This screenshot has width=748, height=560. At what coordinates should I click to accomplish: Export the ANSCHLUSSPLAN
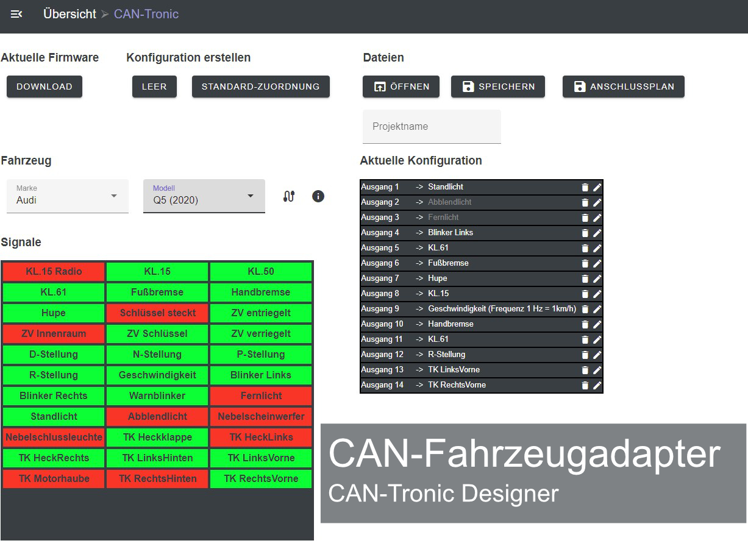[624, 87]
